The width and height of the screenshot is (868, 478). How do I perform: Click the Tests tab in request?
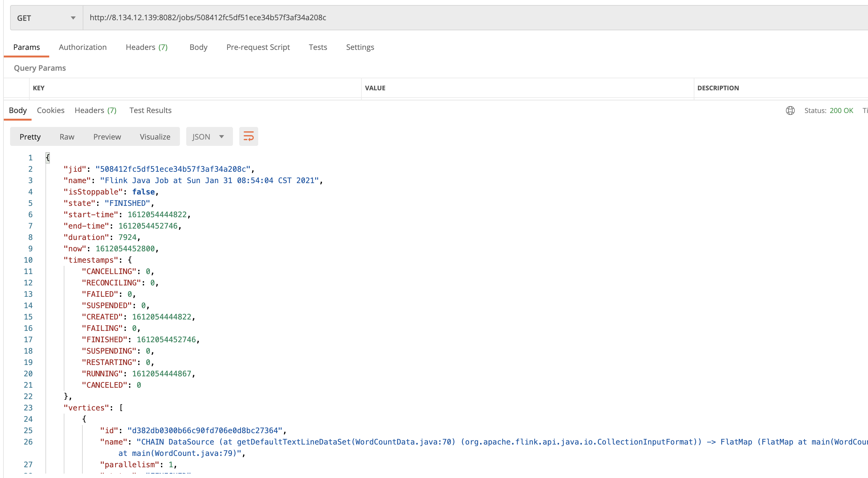click(318, 47)
